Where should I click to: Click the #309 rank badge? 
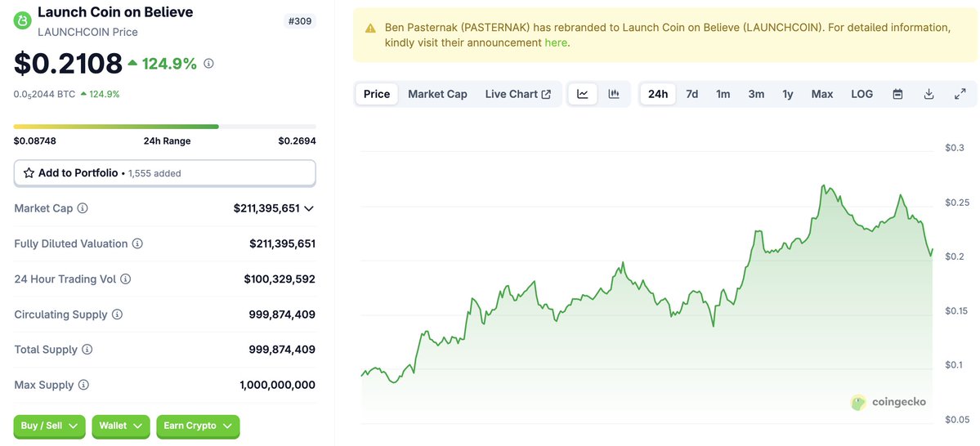click(300, 21)
